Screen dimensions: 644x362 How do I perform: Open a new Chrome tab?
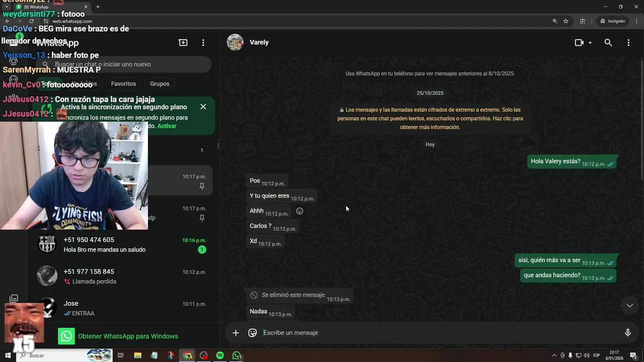tap(98, 7)
